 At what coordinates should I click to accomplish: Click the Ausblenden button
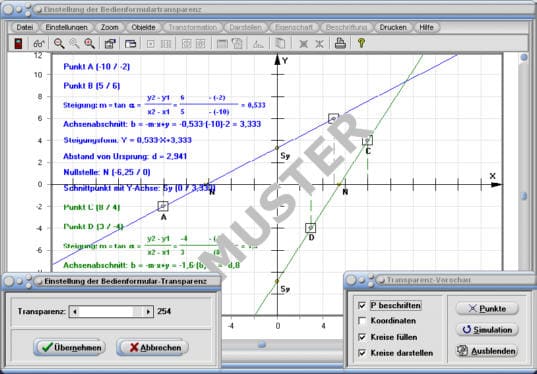pyautogui.click(x=487, y=351)
